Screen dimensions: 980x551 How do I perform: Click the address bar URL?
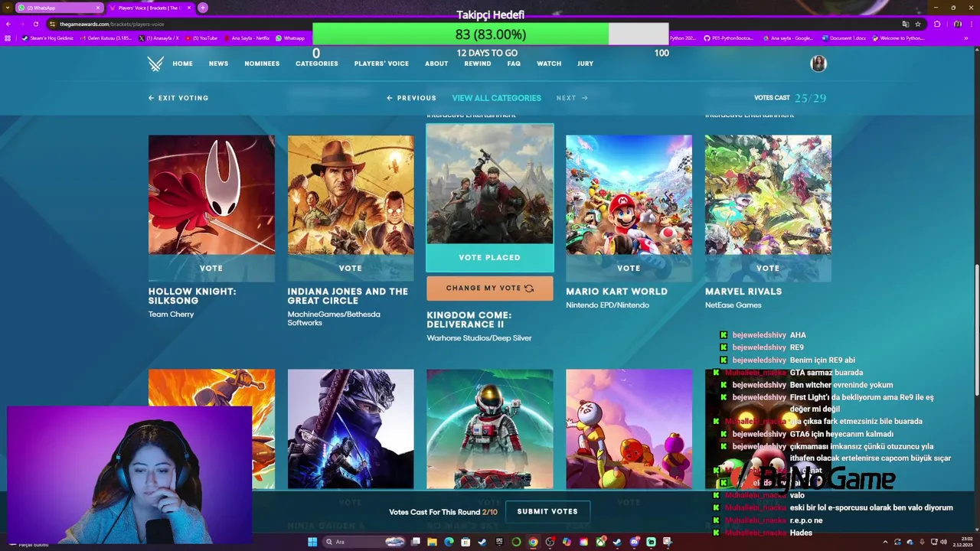click(112, 24)
